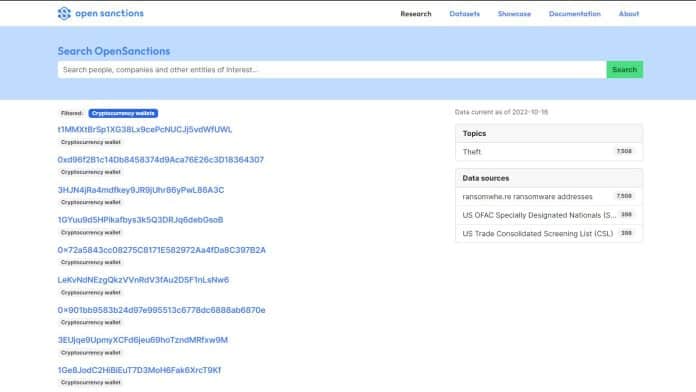This screenshot has width=696, height=392.
Task: Click Cryptocurrency wallet tag under 1GYuu9d5H
Action: coord(91,232)
